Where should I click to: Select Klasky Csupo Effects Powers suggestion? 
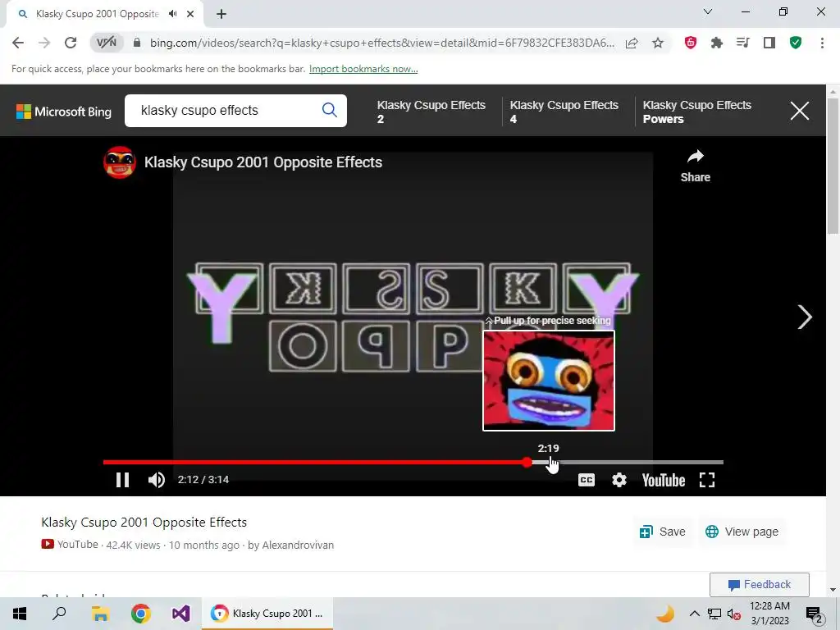697,112
